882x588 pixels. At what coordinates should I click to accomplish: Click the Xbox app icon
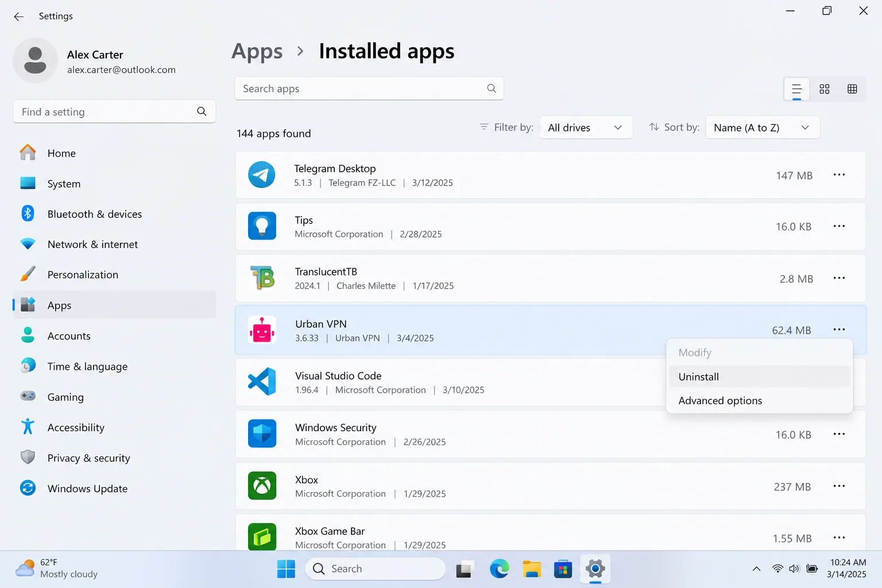(262, 486)
